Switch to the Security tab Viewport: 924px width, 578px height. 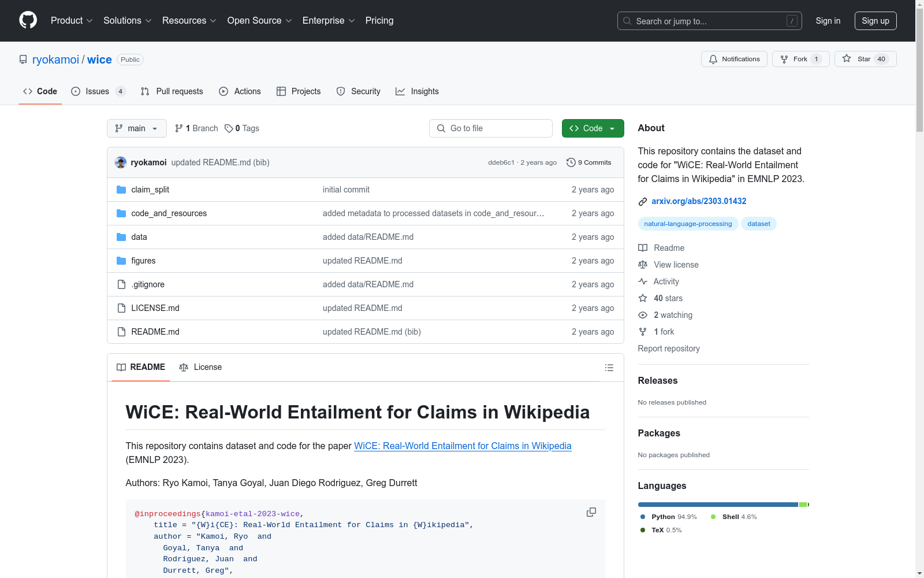pyautogui.click(x=359, y=91)
